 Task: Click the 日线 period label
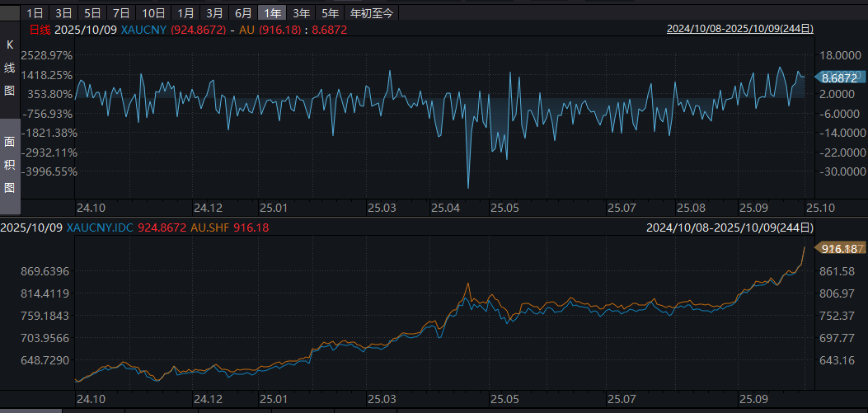pyautogui.click(x=40, y=31)
